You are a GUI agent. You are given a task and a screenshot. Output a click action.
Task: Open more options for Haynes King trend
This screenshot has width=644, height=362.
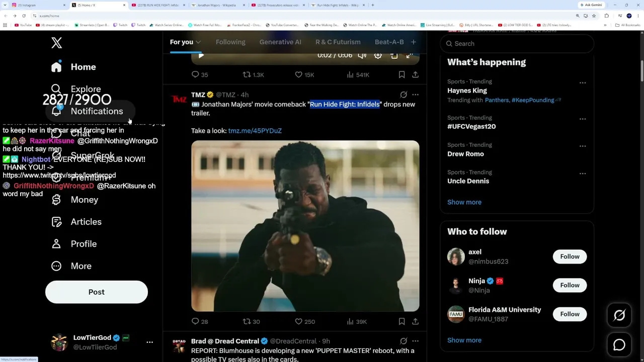582,82
